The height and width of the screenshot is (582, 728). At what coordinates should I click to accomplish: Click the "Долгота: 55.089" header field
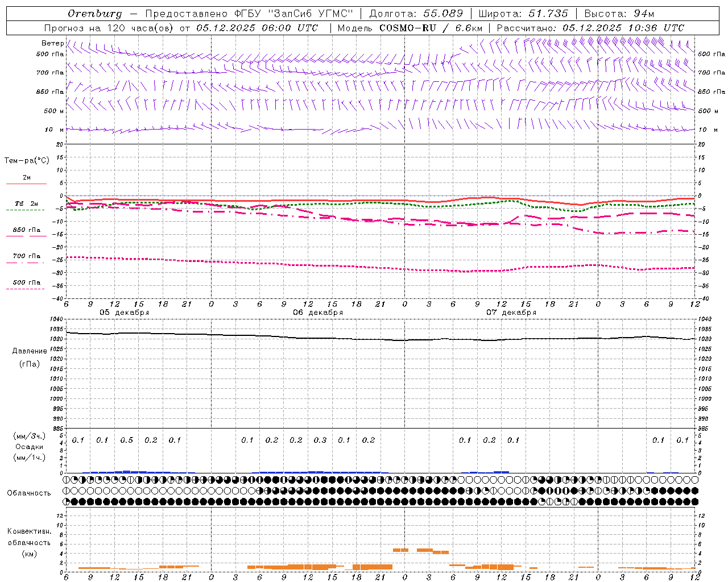[x=416, y=14]
